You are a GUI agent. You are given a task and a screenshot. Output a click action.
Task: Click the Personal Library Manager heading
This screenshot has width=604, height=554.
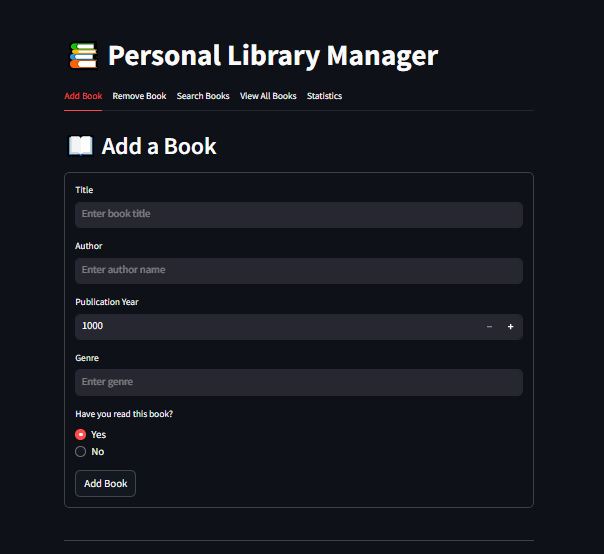[x=273, y=56]
